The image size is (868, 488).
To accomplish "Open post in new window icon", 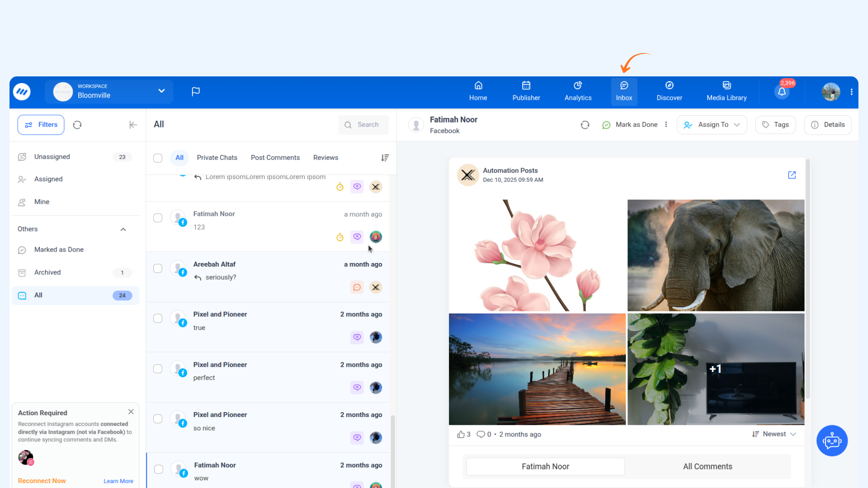I will [792, 175].
